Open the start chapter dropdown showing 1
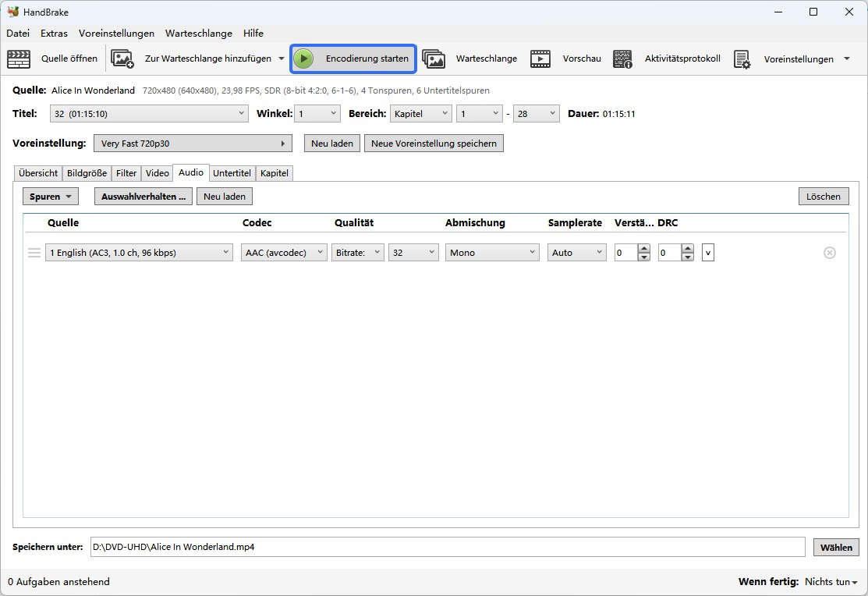 tap(480, 114)
